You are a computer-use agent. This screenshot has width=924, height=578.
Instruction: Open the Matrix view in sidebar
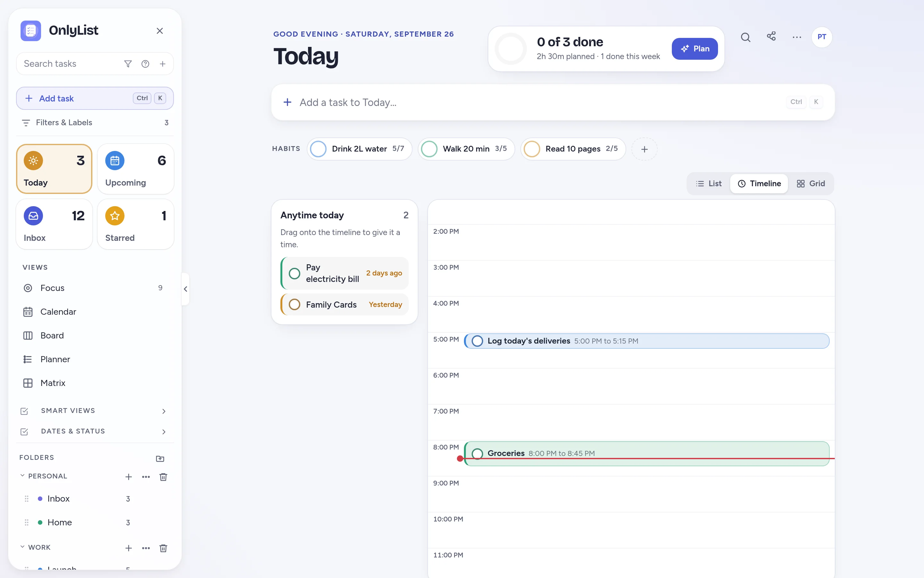pos(95,383)
